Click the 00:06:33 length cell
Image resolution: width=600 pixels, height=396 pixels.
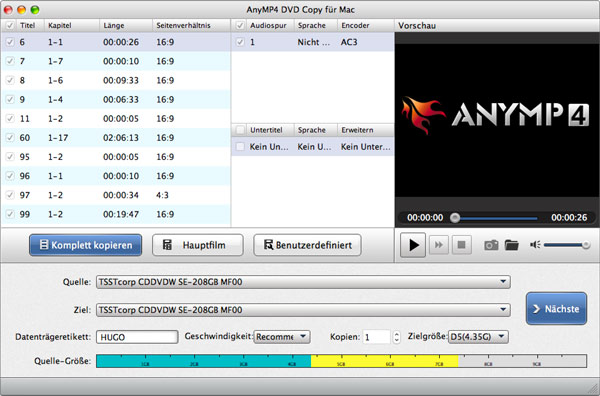click(x=121, y=99)
